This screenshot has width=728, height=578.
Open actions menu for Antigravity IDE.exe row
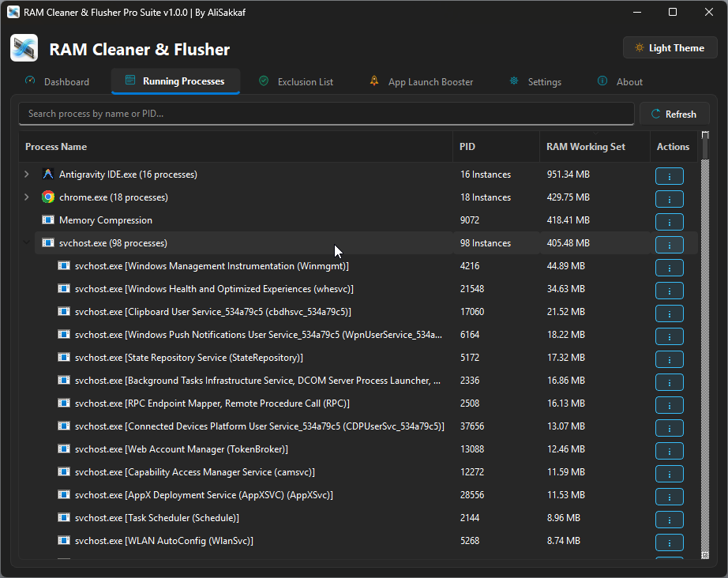tap(669, 176)
